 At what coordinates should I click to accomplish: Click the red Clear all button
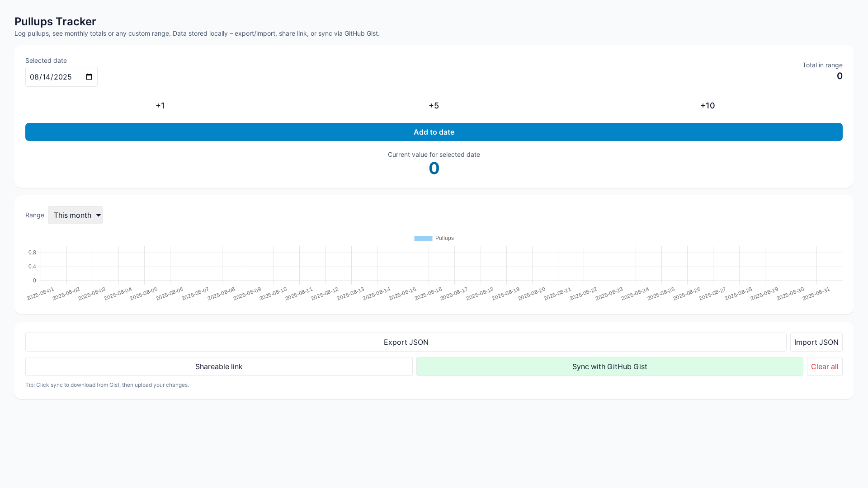coord(825,366)
